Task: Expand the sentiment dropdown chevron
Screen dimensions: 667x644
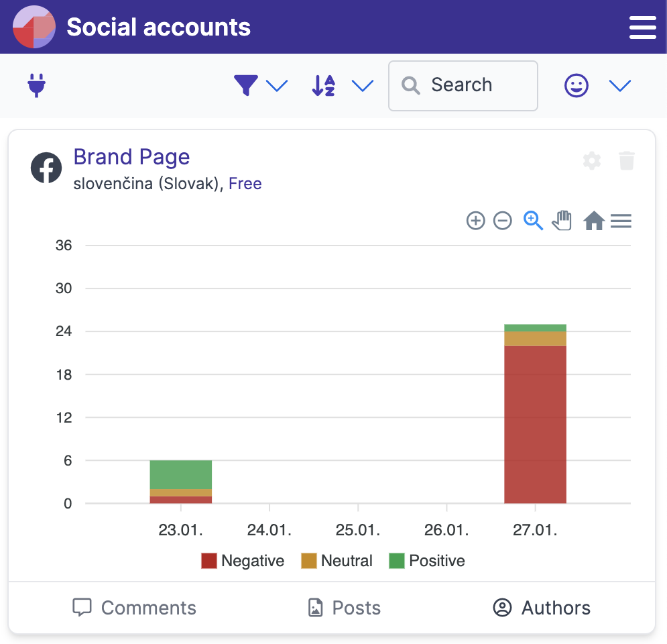Action: pos(620,86)
